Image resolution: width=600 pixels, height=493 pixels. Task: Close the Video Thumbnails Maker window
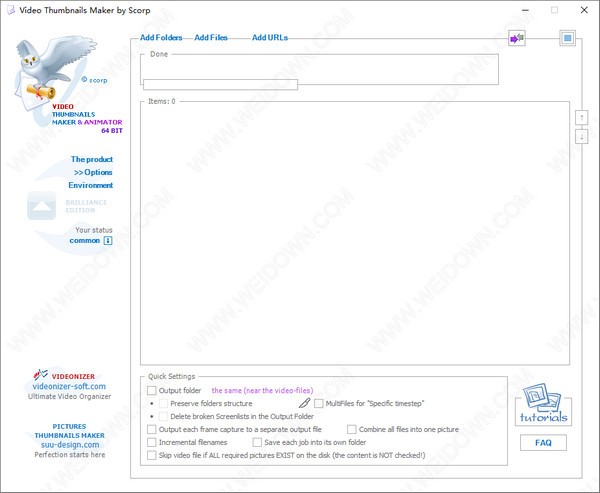click(584, 10)
